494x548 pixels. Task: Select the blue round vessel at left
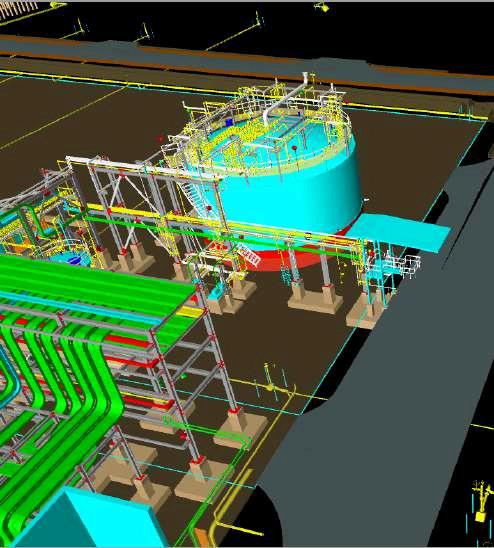[73, 260]
